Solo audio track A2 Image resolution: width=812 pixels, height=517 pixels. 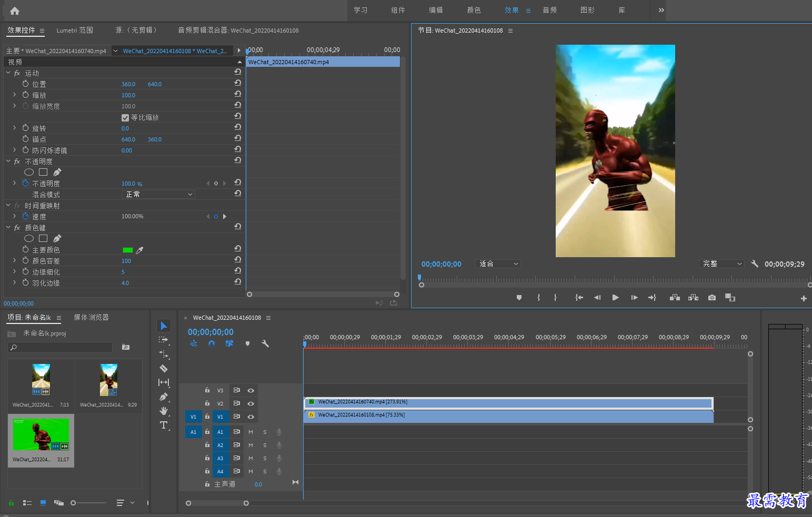[265, 445]
